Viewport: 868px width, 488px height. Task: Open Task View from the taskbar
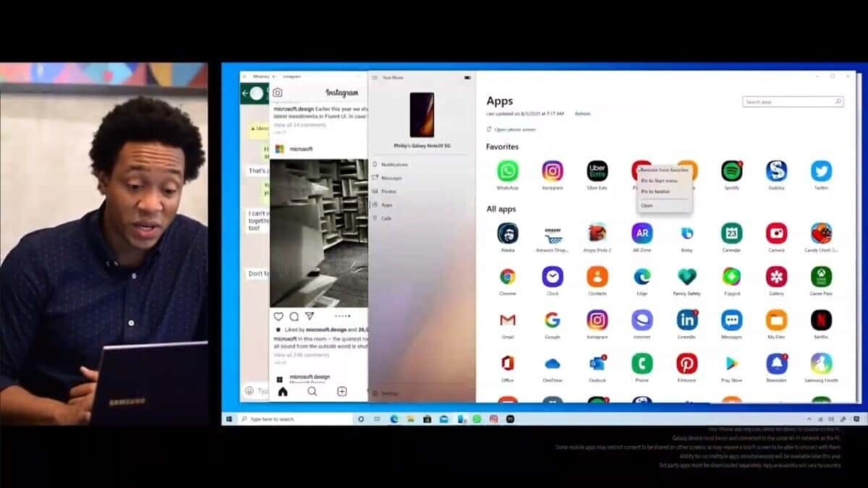tap(375, 418)
